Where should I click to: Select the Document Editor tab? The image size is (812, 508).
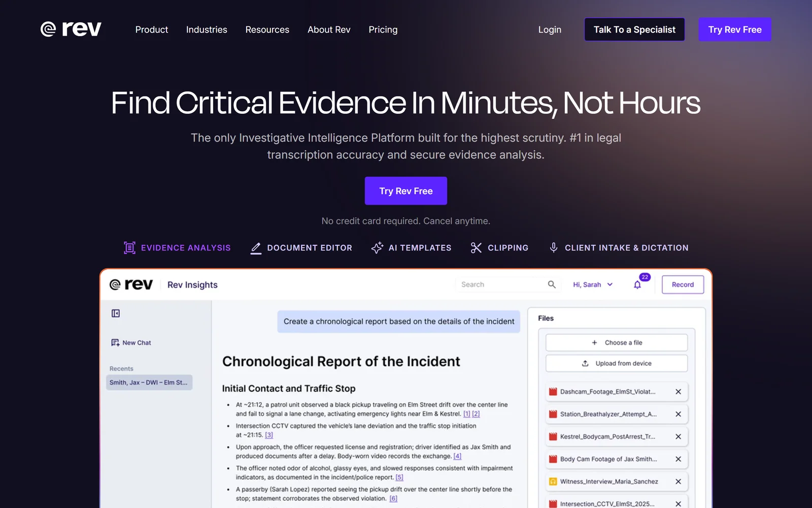[x=301, y=248]
